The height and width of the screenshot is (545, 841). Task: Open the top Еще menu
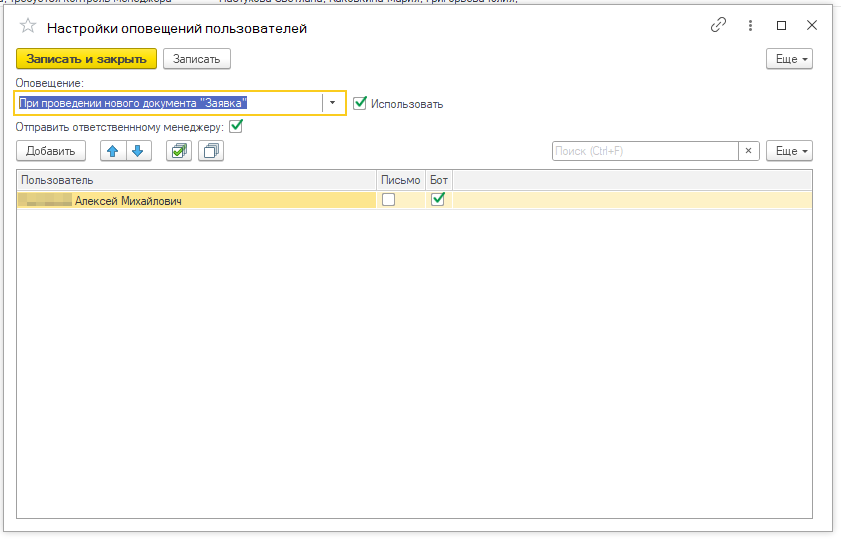789,59
